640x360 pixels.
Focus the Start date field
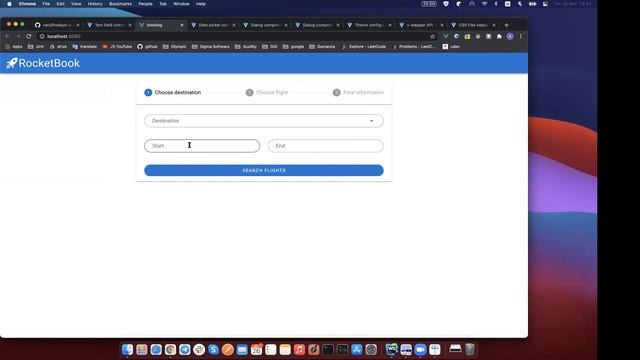pos(202,146)
